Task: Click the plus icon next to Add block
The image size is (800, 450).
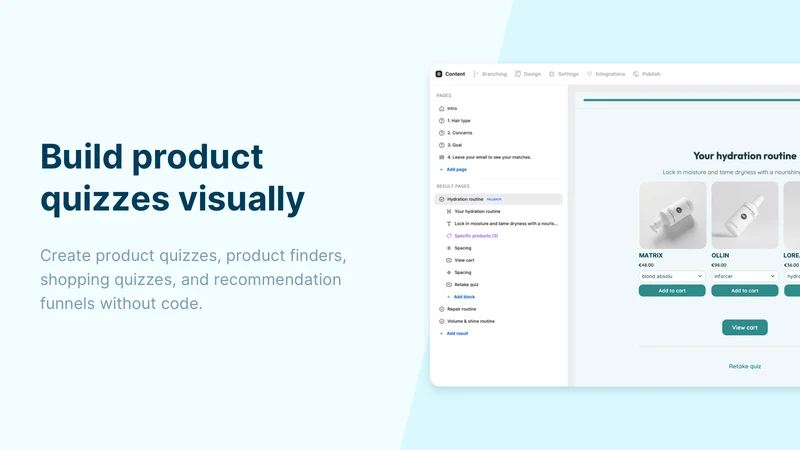Action: [x=448, y=297]
